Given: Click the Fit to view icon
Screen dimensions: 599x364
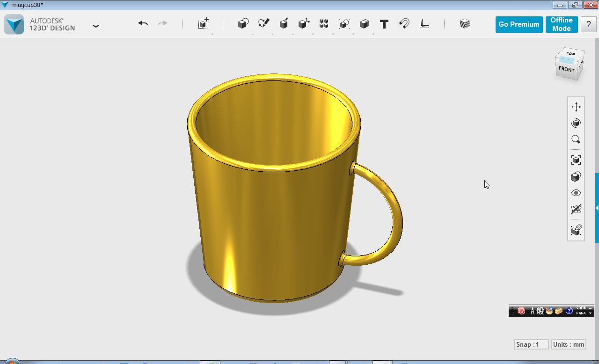Looking at the screenshot, I should tap(576, 160).
